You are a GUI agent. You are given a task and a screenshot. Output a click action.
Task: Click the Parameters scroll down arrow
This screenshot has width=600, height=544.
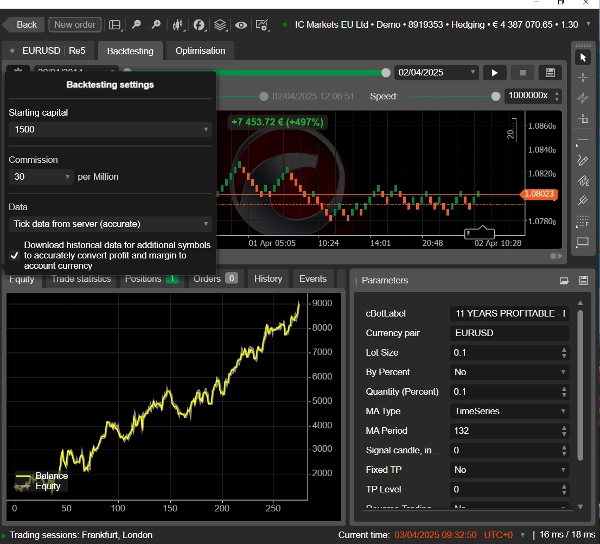pos(580,507)
